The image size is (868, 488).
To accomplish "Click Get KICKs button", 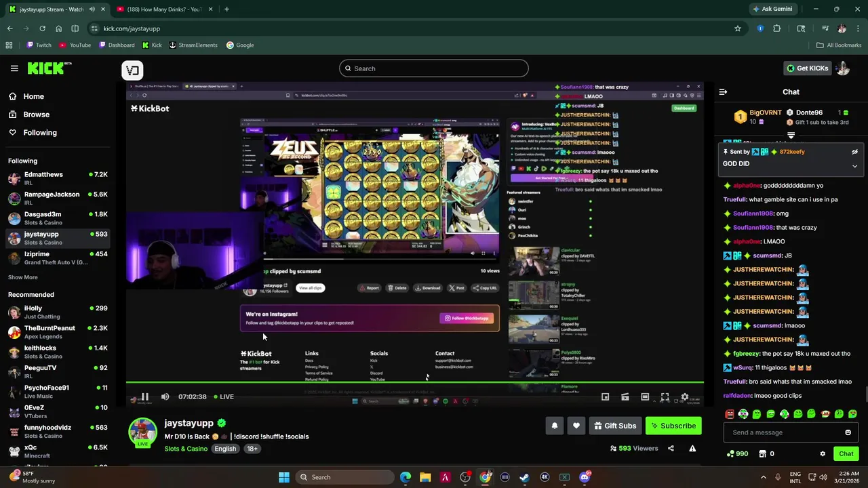I will [807, 68].
